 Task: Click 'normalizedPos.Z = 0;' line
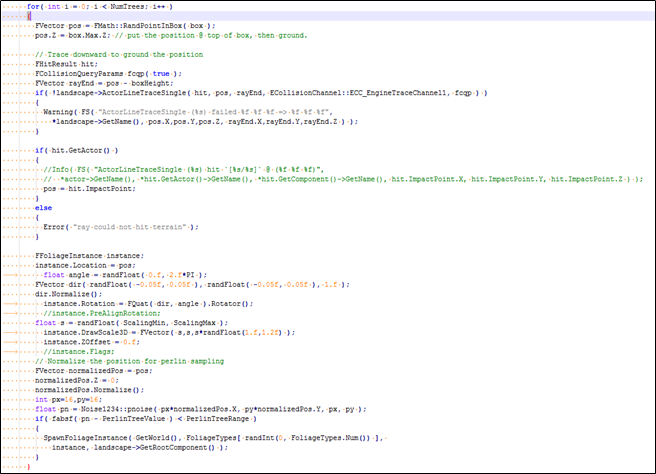click(x=77, y=381)
